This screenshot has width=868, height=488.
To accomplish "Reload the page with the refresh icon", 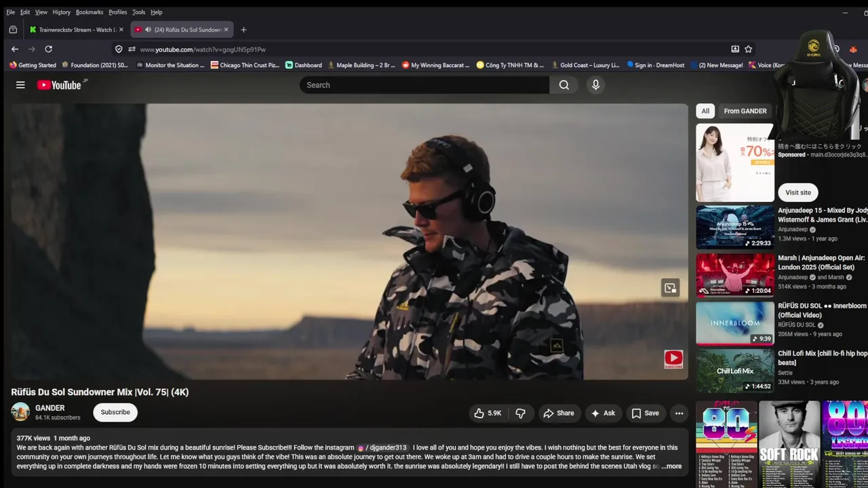I will 48,49.
